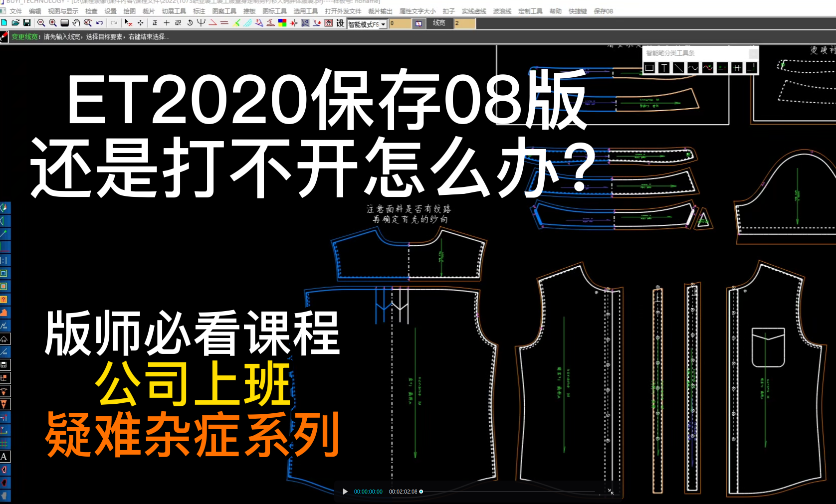
Task: Select the orange question mark tool in sidebar
Action: (4, 300)
